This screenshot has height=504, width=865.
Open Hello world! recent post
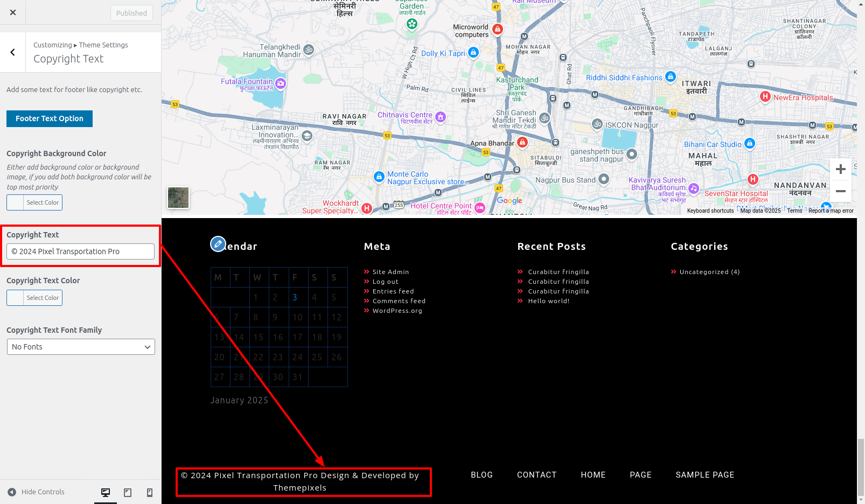549,301
